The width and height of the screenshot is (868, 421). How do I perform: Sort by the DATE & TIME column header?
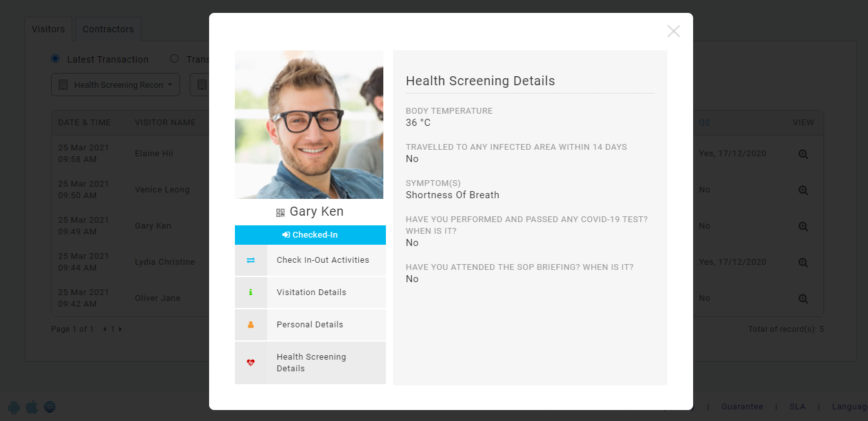pos(85,123)
